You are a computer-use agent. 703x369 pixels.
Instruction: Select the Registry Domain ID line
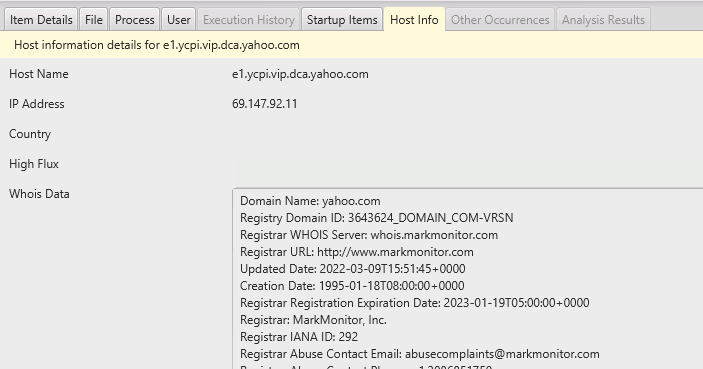point(377,218)
